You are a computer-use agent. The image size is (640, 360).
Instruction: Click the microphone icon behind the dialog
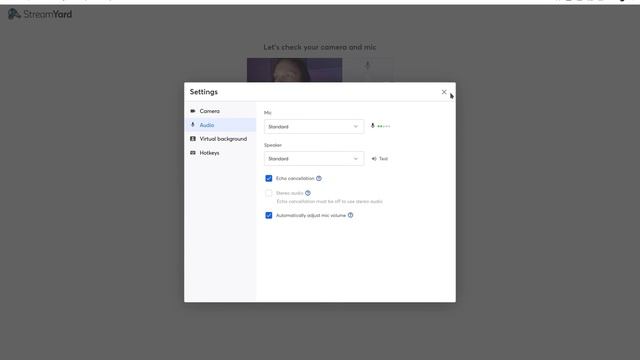pyautogui.click(x=367, y=65)
